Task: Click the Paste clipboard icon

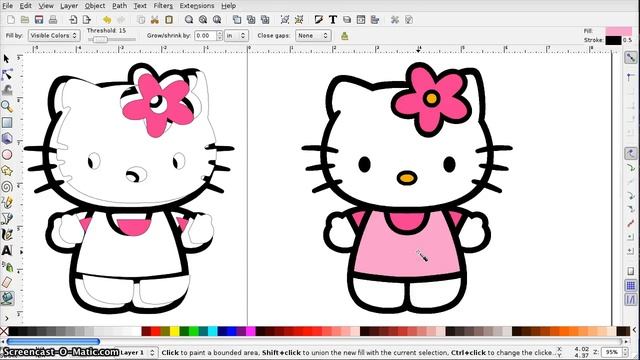Action: [169, 20]
